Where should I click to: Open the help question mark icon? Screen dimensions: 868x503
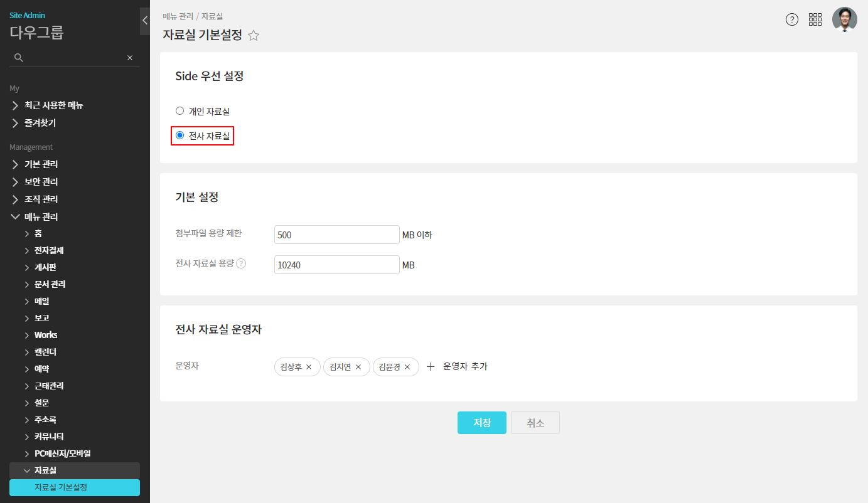click(792, 19)
